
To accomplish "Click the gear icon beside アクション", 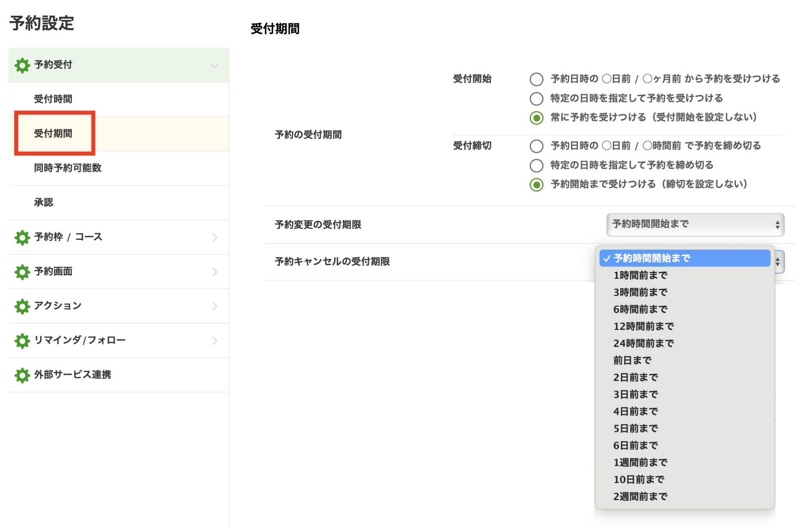I will [x=22, y=306].
